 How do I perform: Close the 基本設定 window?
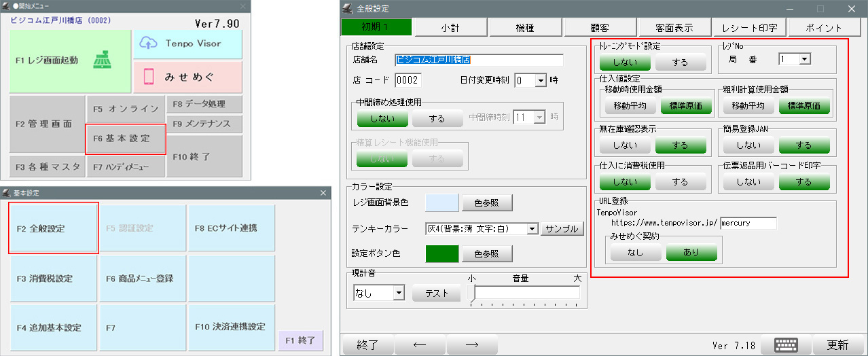pyautogui.click(x=323, y=193)
